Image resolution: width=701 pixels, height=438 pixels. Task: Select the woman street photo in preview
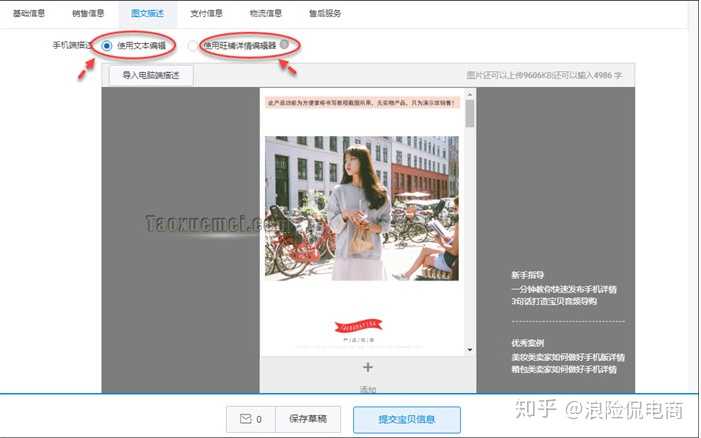[361, 207]
